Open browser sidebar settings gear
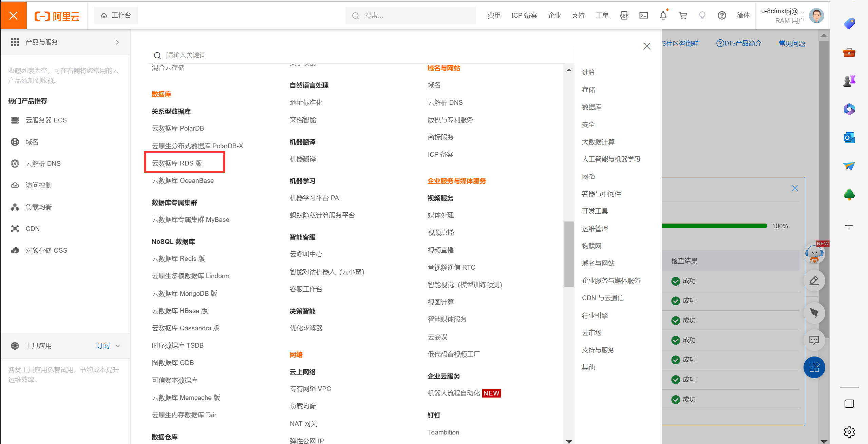This screenshot has height=444, width=868. click(x=849, y=432)
